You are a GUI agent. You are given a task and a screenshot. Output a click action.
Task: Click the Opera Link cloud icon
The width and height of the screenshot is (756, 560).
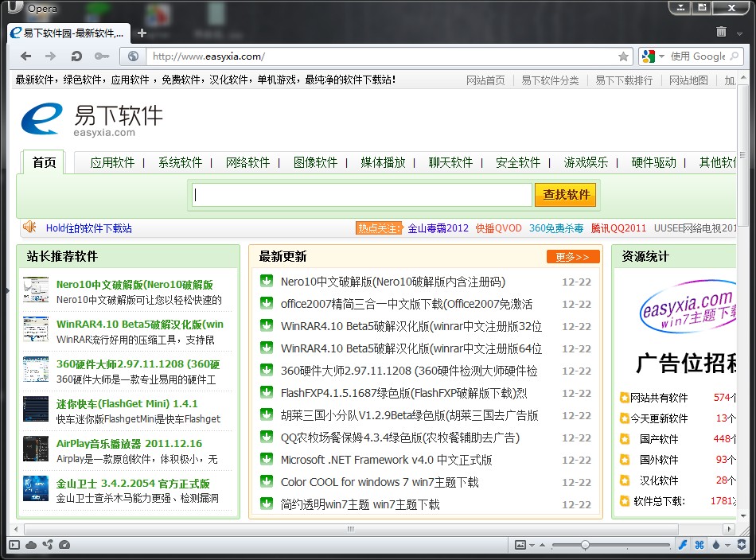pyautogui.click(x=31, y=545)
